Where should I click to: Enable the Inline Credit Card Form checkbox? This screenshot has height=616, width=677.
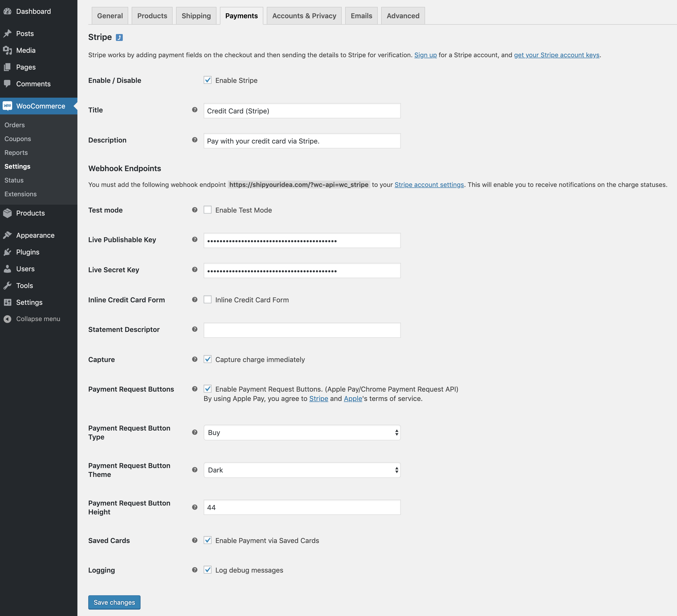(x=208, y=299)
